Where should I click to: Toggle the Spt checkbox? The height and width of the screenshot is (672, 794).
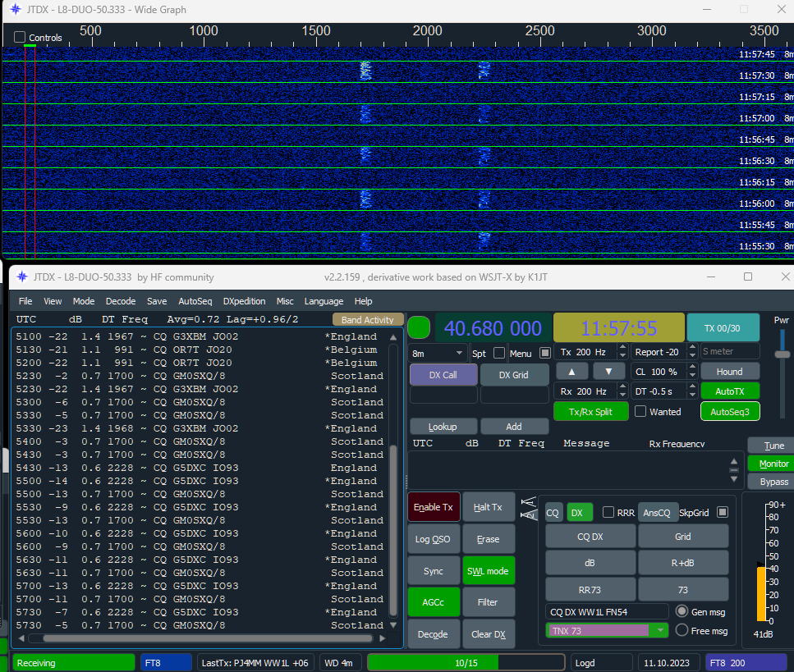point(498,353)
